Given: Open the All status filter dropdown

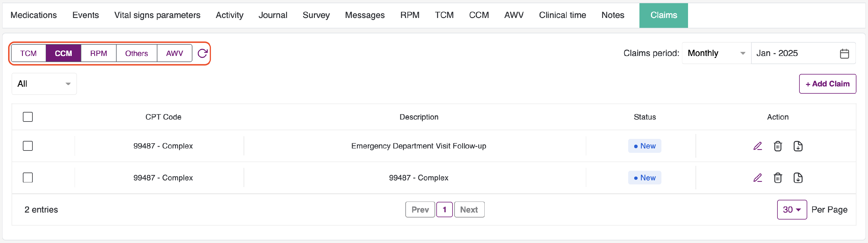Looking at the screenshot, I should click(44, 84).
